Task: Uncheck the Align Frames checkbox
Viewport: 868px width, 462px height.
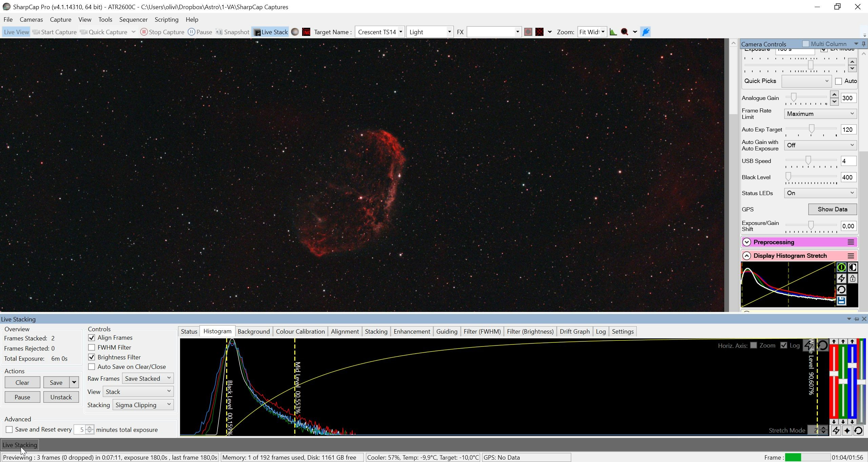Action: click(92, 338)
